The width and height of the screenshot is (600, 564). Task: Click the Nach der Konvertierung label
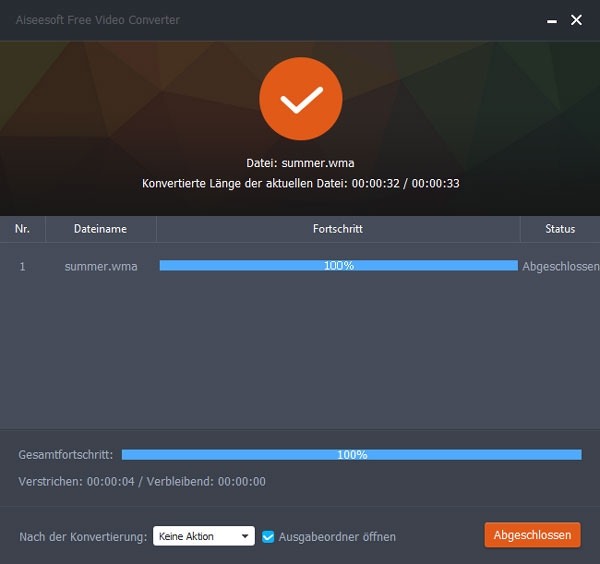tap(83, 537)
